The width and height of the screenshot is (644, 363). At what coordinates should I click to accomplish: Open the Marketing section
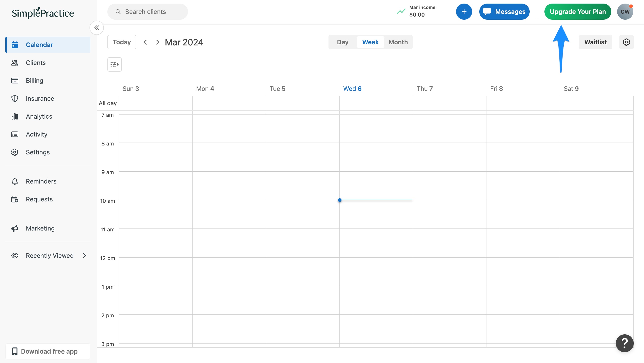tap(48, 228)
